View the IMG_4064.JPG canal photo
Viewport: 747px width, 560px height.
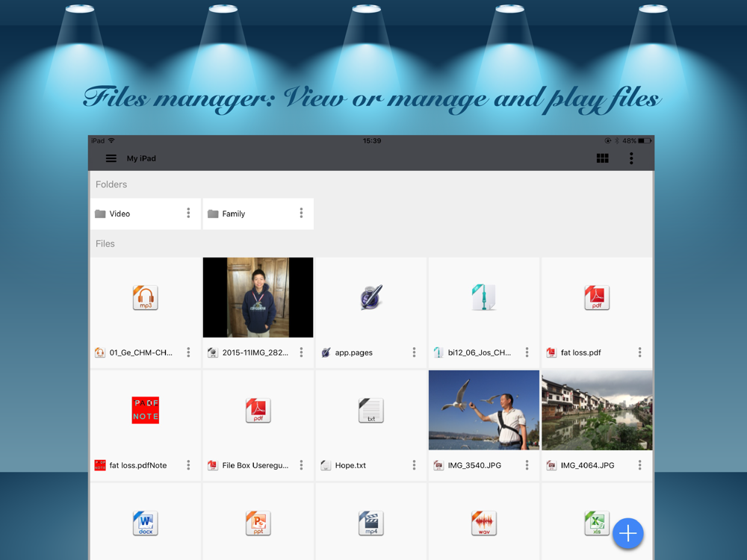pos(597,410)
